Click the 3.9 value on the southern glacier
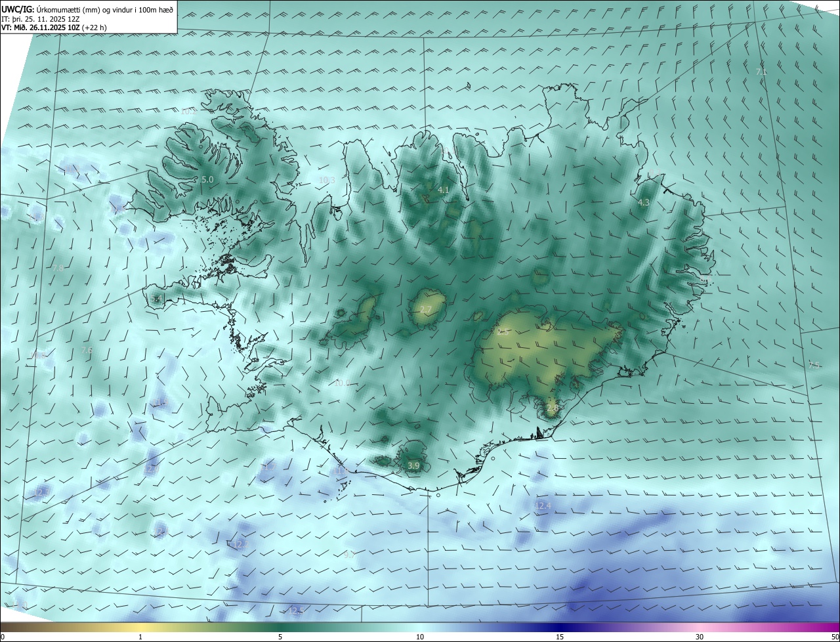 click(x=413, y=466)
